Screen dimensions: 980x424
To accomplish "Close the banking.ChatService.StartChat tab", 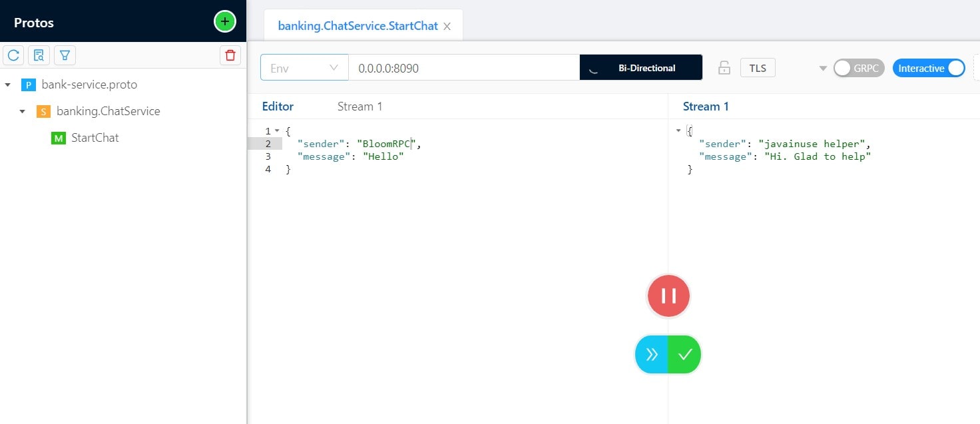I will (447, 27).
